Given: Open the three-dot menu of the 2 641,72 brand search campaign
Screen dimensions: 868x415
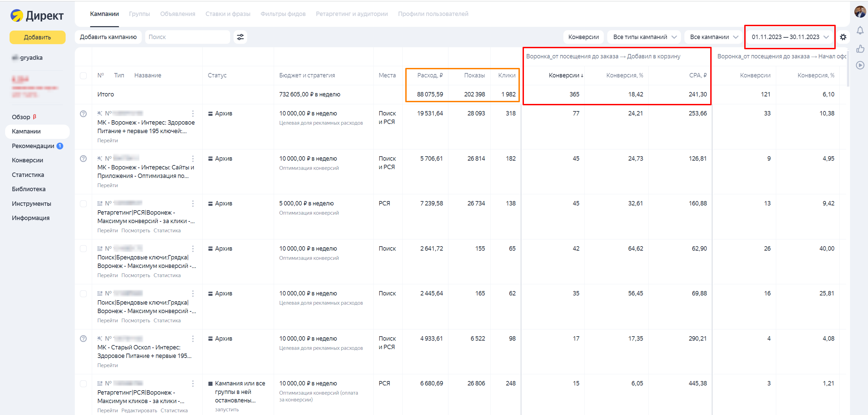Looking at the screenshot, I should click(193, 249).
